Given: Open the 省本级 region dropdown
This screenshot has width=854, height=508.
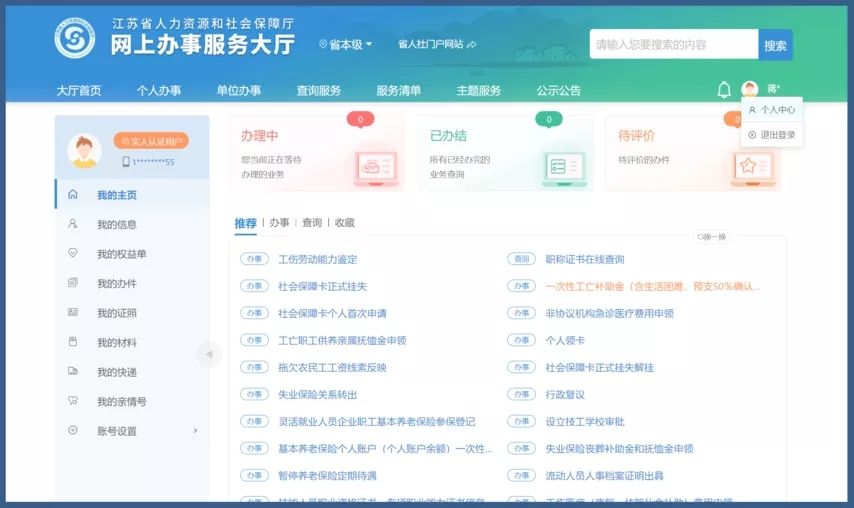Looking at the screenshot, I should [345, 44].
